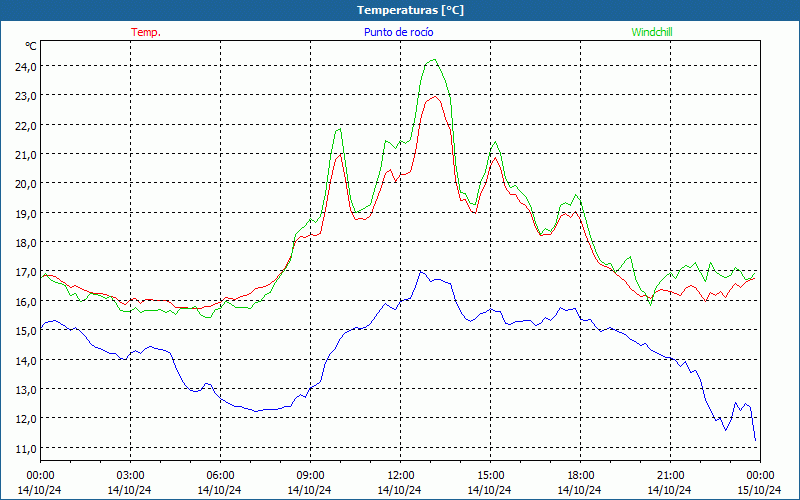Click the 16,0 y-axis value
Viewport: 800px width, 500px height.
point(24,301)
